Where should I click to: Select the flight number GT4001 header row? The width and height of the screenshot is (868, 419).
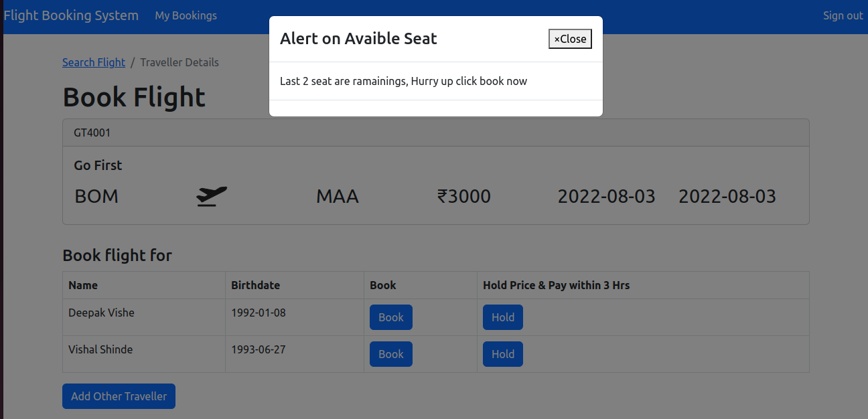(92, 133)
